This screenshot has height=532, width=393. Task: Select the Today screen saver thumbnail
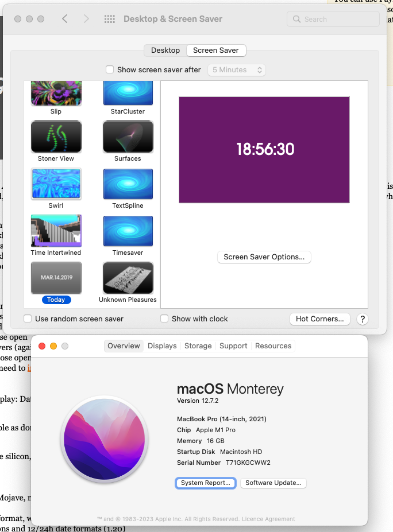click(56, 278)
